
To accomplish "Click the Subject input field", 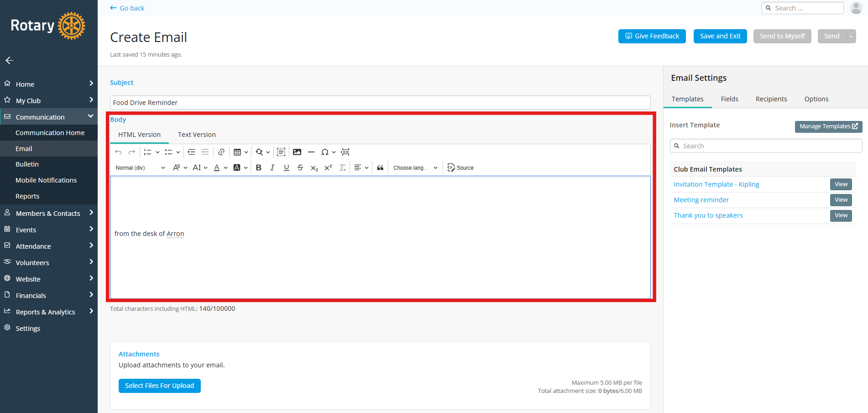I will coord(380,103).
